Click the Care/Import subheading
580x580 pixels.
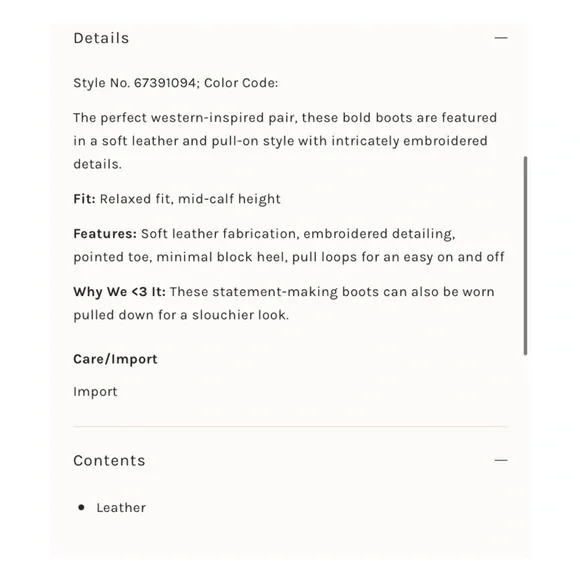point(115,359)
